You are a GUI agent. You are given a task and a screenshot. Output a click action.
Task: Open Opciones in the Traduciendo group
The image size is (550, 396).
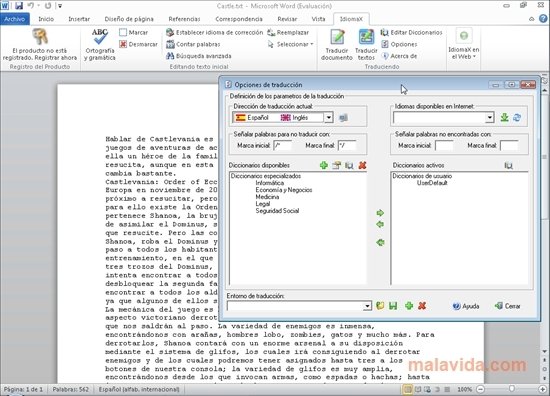pyautogui.click(x=399, y=44)
